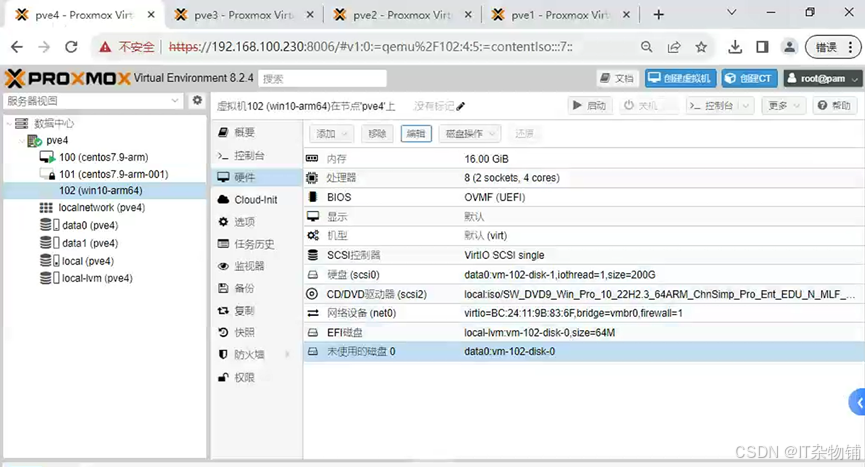Select the 硬件 hardware section
865x467 pixels.
coord(256,177)
